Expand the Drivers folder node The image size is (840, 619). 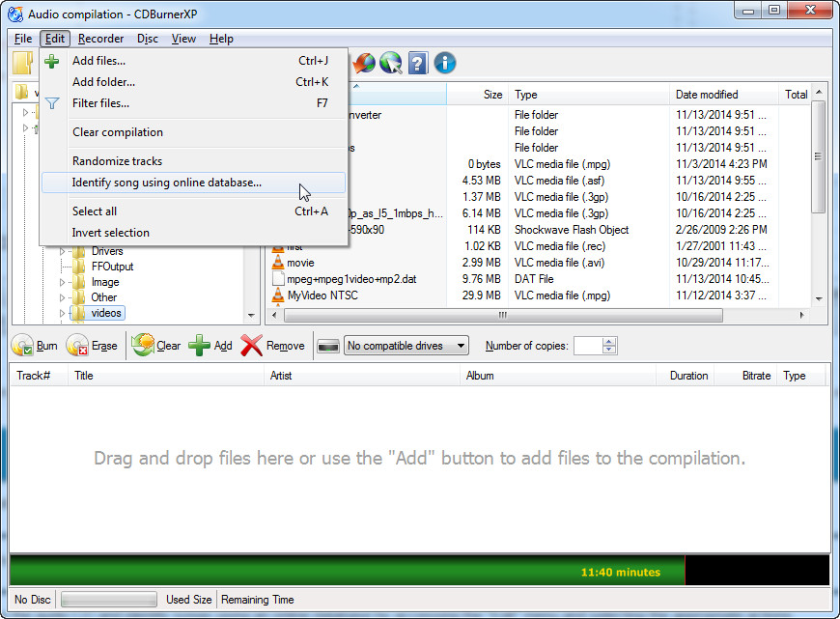click(x=62, y=251)
